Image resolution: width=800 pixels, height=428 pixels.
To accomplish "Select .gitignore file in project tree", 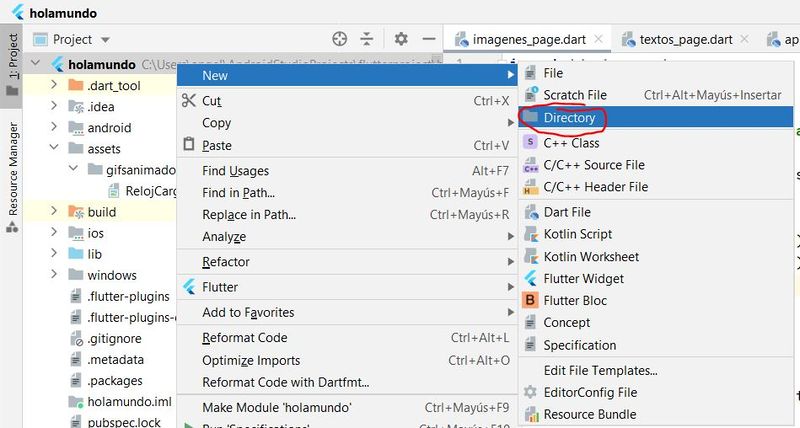I will point(106,338).
